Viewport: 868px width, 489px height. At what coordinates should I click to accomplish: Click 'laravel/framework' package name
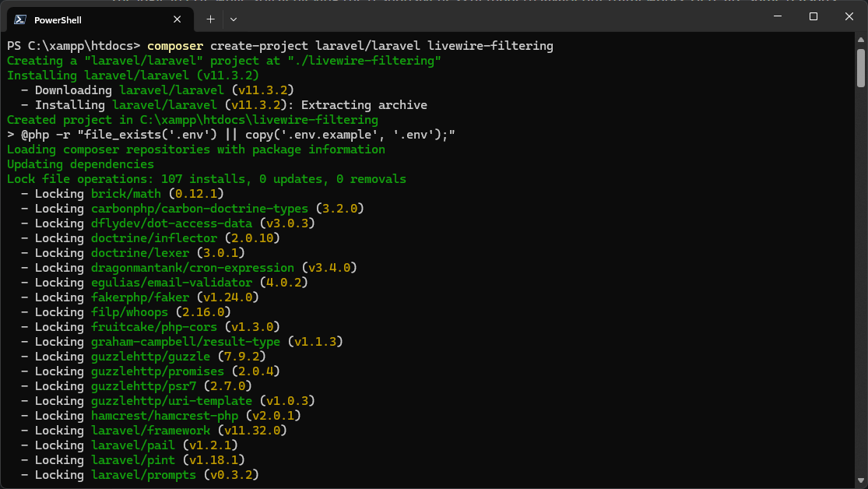[x=150, y=431]
